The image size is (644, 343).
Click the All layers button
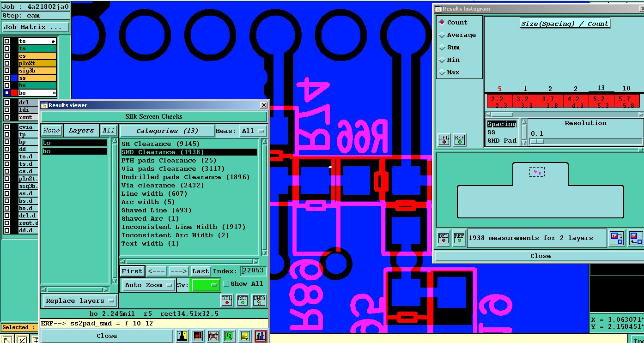coord(109,131)
